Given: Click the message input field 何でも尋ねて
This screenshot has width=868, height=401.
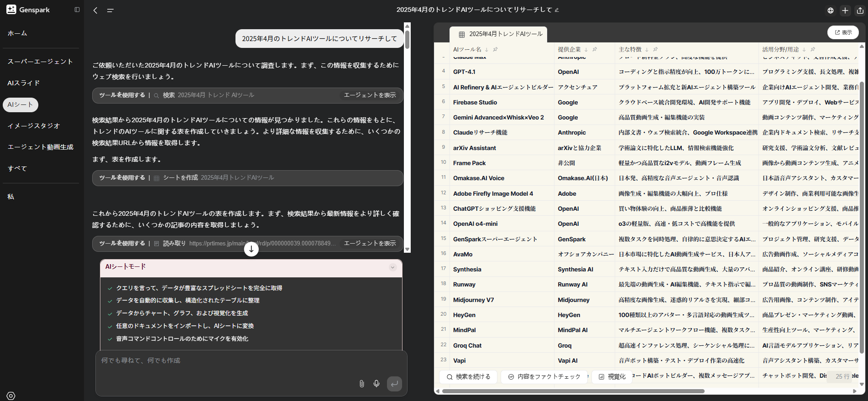Looking at the screenshot, I should [251, 361].
